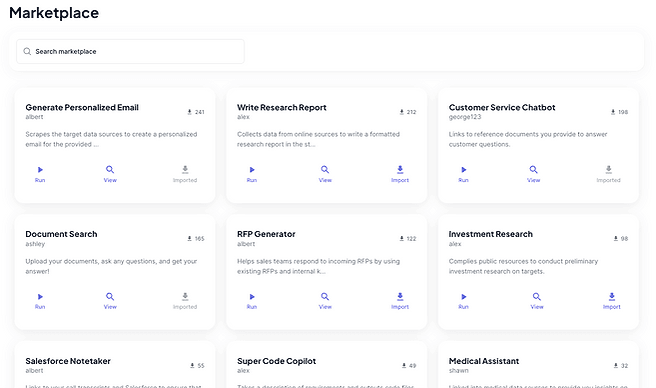
Task: Click author albert under Generate Personalized Email
Action: [34, 117]
